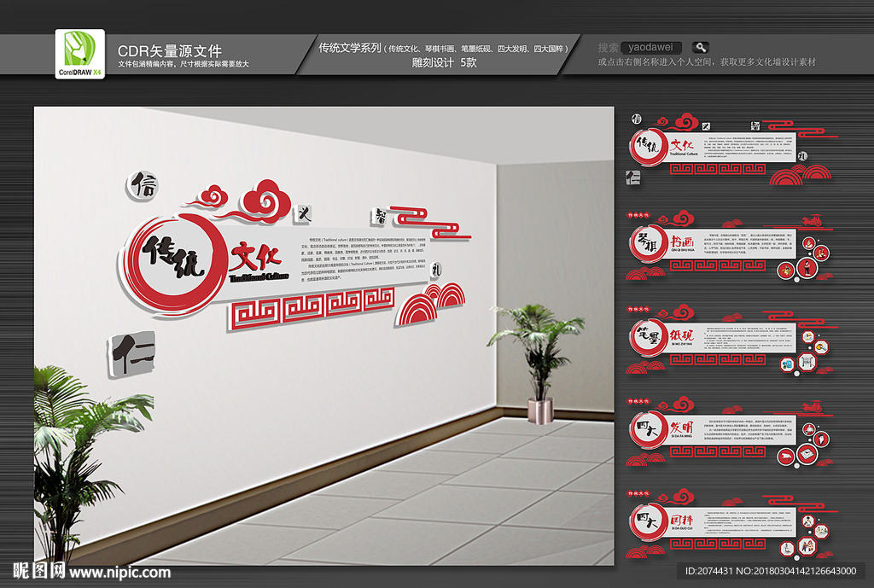The height and width of the screenshot is (588, 874).
Task: Click the ID:2074431 NO number text
Action: 771,571
